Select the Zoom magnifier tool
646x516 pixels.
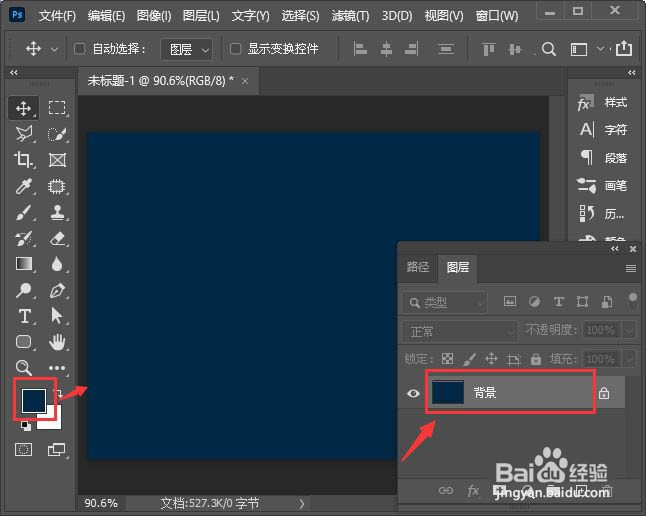23,367
